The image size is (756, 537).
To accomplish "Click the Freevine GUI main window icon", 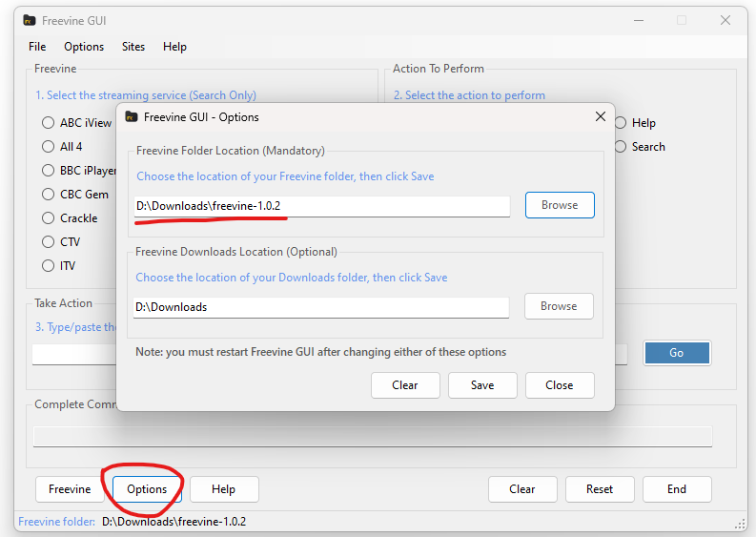I will (x=30, y=20).
